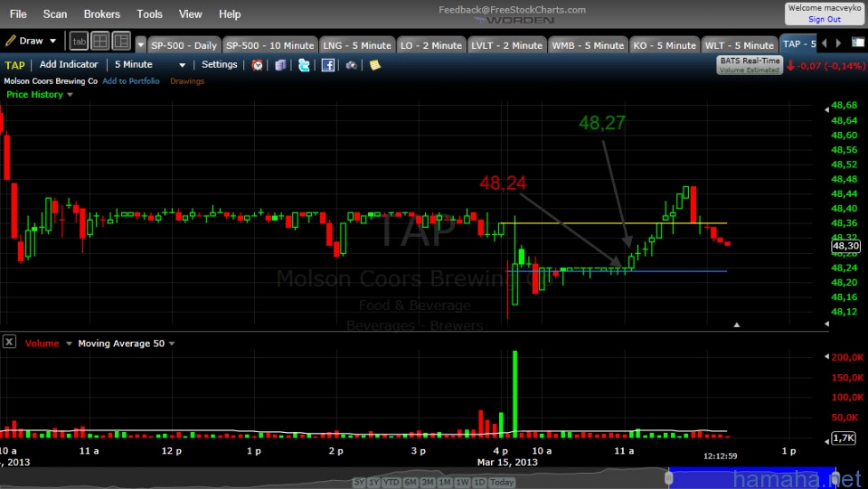Click the TAP symbol label
This screenshot has height=489, width=868.
click(x=15, y=65)
